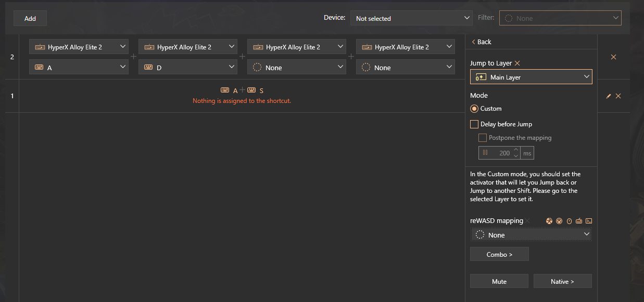This screenshot has height=302, width=644.
Task: Select the Custom mode radio button
Action: [474, 109]
